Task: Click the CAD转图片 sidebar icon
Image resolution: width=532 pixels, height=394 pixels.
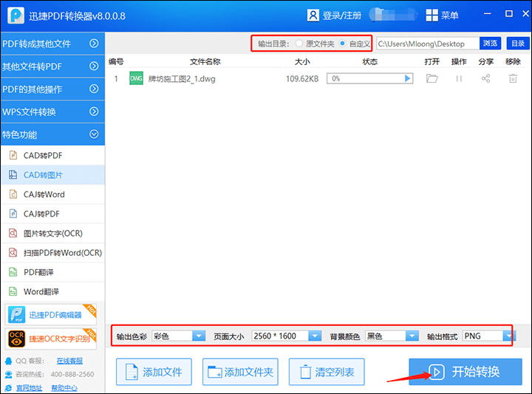Action: click(x=13, y=174)
